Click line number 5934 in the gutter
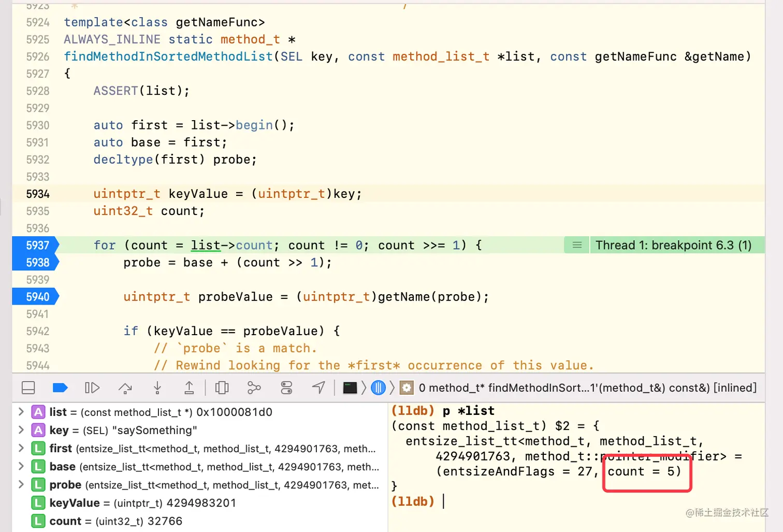Viewport: 783px width, 532px height. click(38, 194)
